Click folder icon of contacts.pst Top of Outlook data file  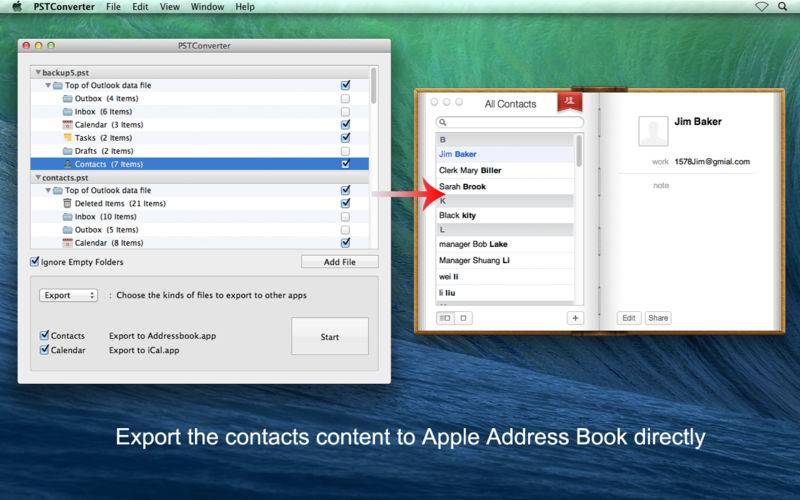point(58,190)
